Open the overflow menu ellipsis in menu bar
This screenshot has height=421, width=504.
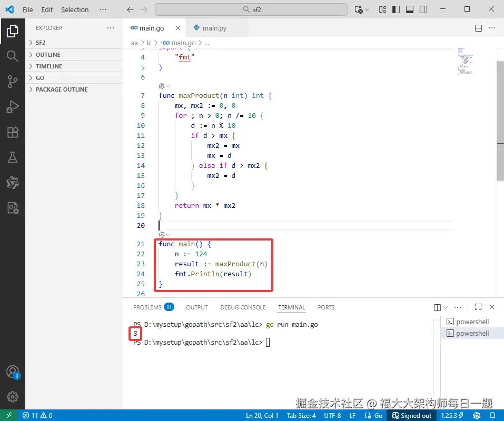[x=103, y=9]
